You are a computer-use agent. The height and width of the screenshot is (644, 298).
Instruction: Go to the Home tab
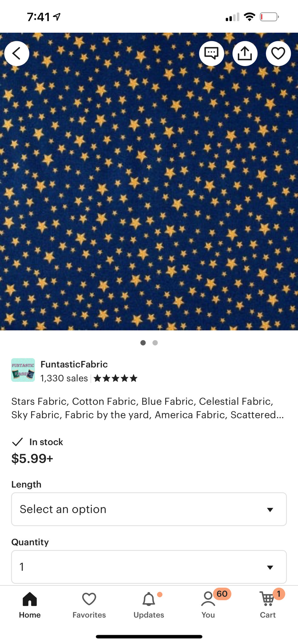tap(30, 605)
